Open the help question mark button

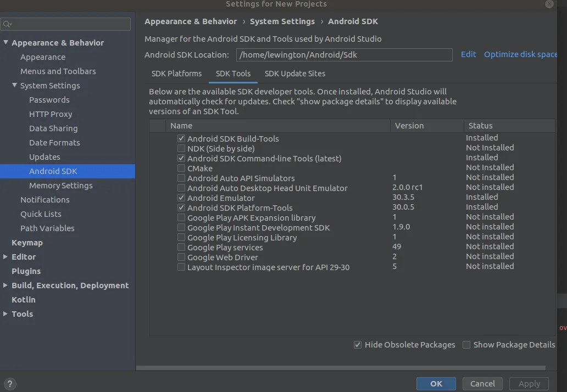point(10,384)
